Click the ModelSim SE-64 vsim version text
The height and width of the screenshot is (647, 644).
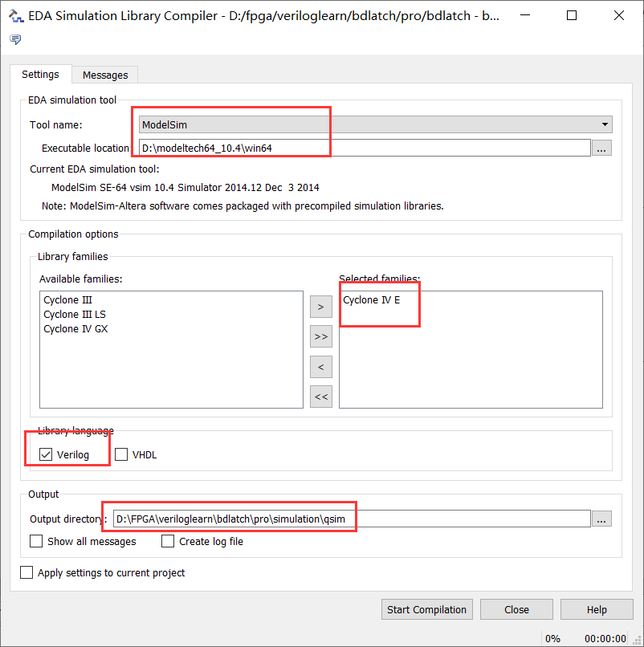185,187
